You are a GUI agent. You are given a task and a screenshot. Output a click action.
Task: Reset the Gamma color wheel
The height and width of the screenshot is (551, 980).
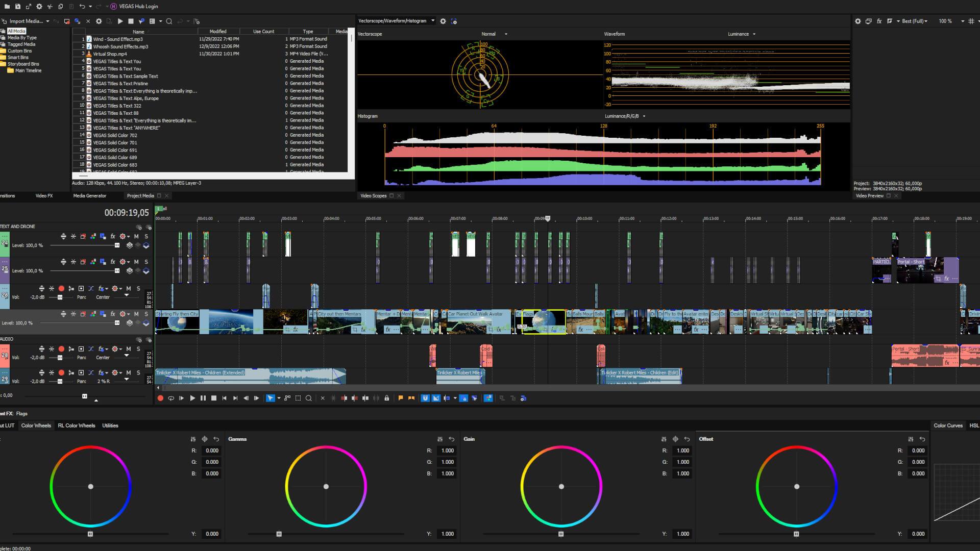point(452,439)
